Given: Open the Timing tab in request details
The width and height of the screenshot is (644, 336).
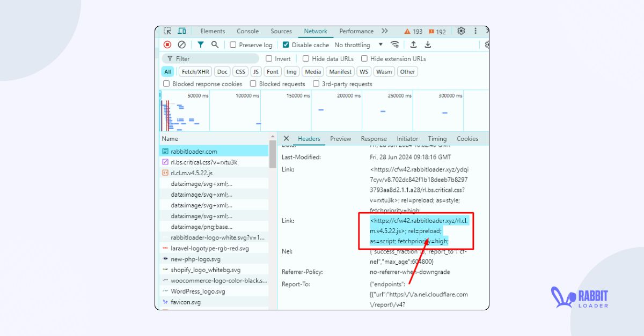Looking at the screenshot, I should (x=437, y=139).
